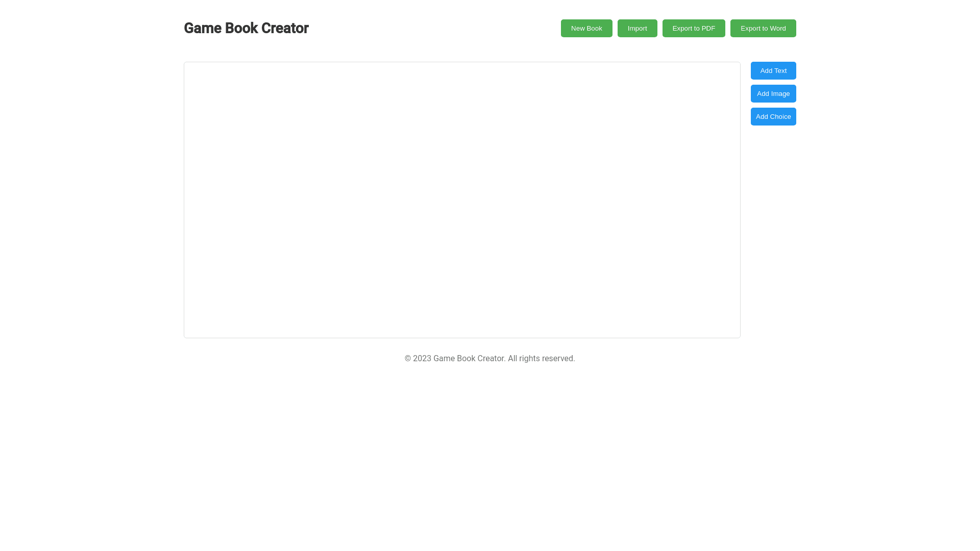The width and height of the screenshot is (980, 551).
Task: Choose Export to PDF in the header
Action: point(693,28)
